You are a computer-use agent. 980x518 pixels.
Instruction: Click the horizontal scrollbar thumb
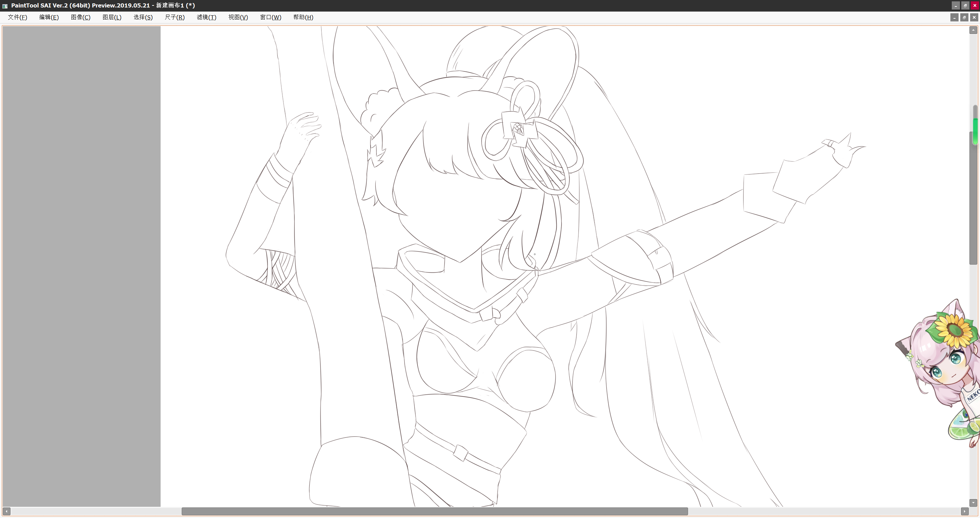click(x=435, y=511)
